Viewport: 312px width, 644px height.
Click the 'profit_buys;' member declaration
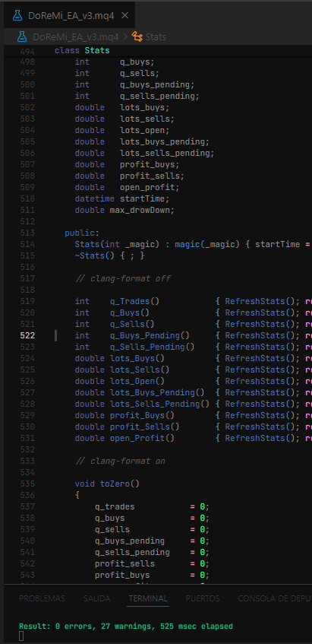pos(150,165)
